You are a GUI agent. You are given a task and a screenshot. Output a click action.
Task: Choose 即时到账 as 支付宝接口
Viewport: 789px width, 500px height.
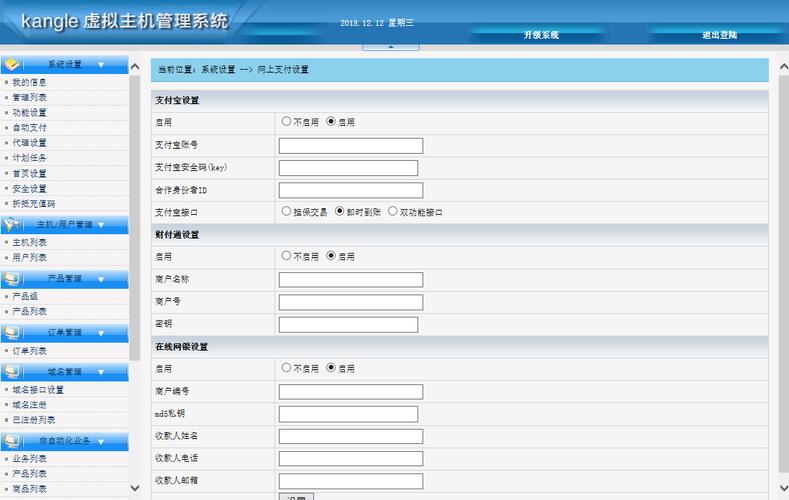pos(340,211)
